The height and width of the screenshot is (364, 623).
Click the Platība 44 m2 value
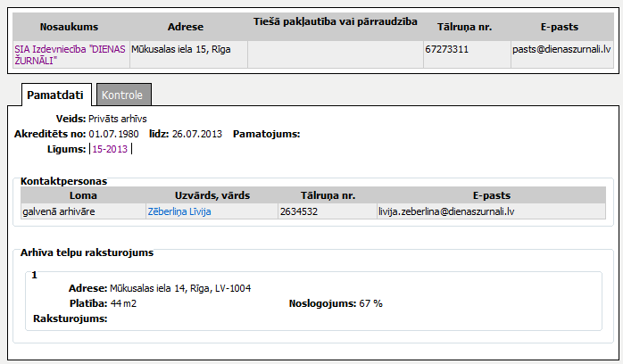tap(123, 303)
